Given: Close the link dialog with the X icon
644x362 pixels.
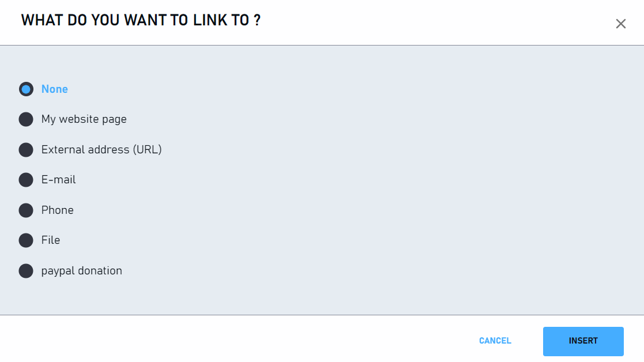Looking at the screenshot, I should [x=620, y=24].
